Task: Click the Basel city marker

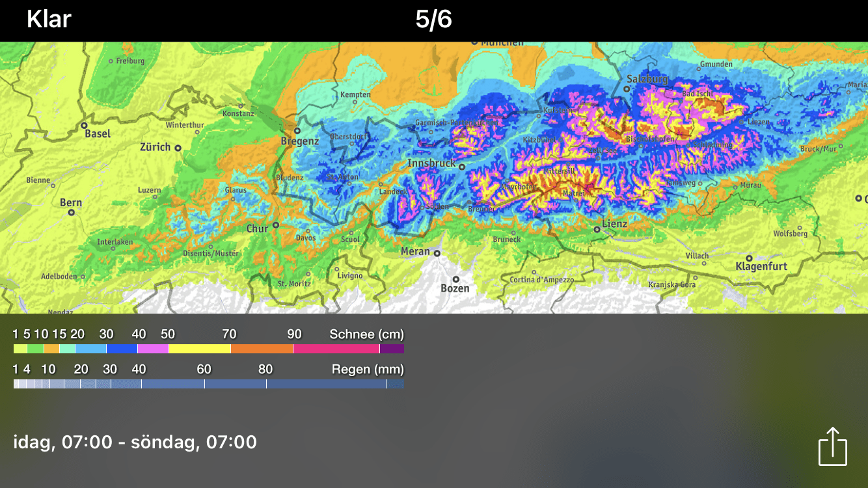Action: [x=84, y=124]
